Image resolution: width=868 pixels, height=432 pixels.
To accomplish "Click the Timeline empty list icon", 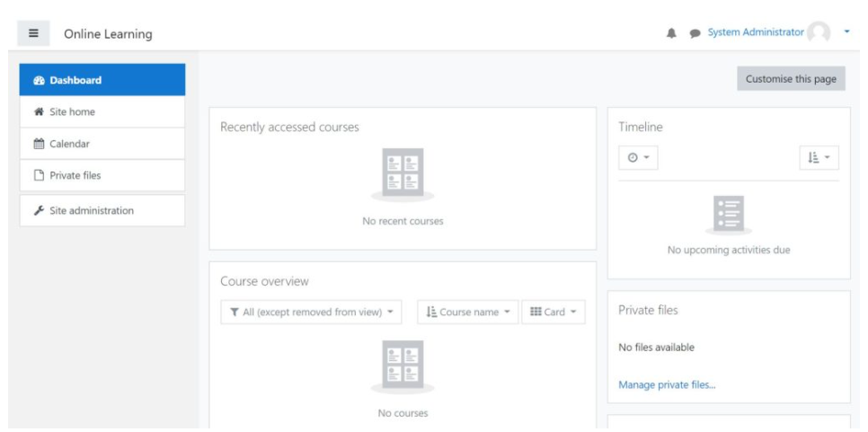I will click(x=729, y=214).
